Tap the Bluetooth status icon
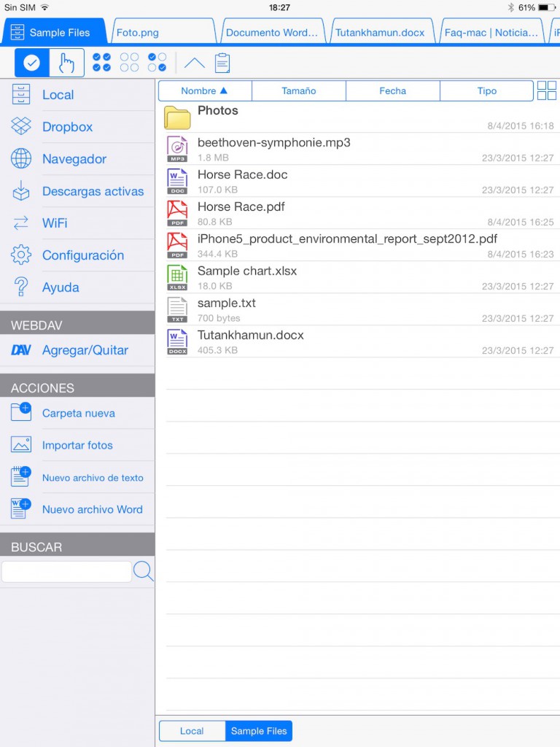560x747 pixels. tap(511, 7)
